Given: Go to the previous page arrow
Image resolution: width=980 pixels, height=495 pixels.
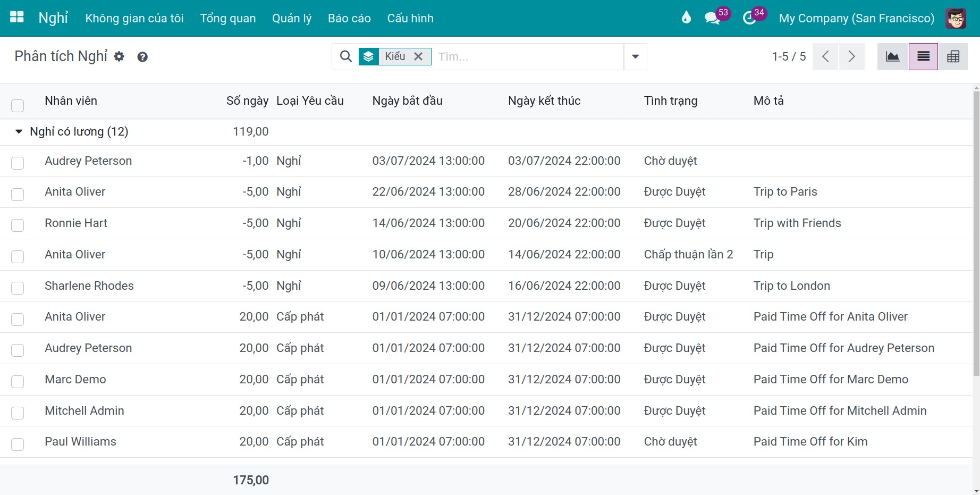Looking at the screenshot, I should 825,56.
